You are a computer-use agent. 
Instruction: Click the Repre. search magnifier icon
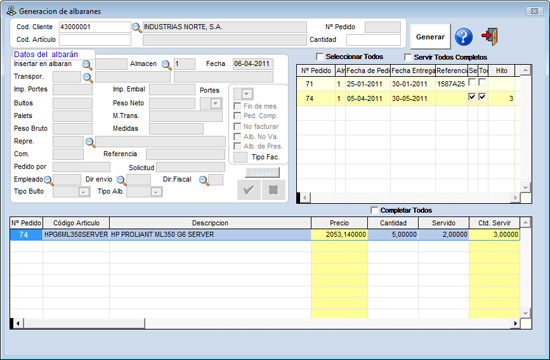(x=90, y=142)
